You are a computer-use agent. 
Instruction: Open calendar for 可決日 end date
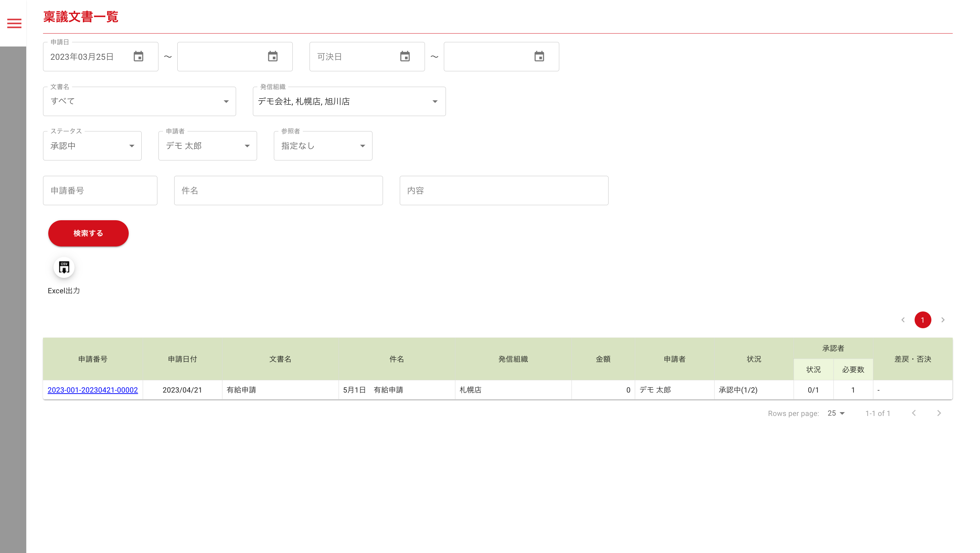coord(539,57)
